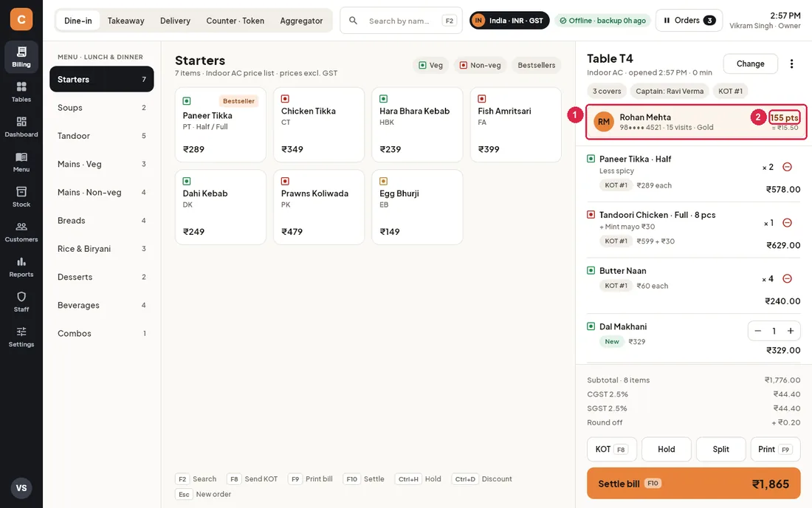
Task: Click the Change table button
Action: pyautogui.click(x=751, y=63)
